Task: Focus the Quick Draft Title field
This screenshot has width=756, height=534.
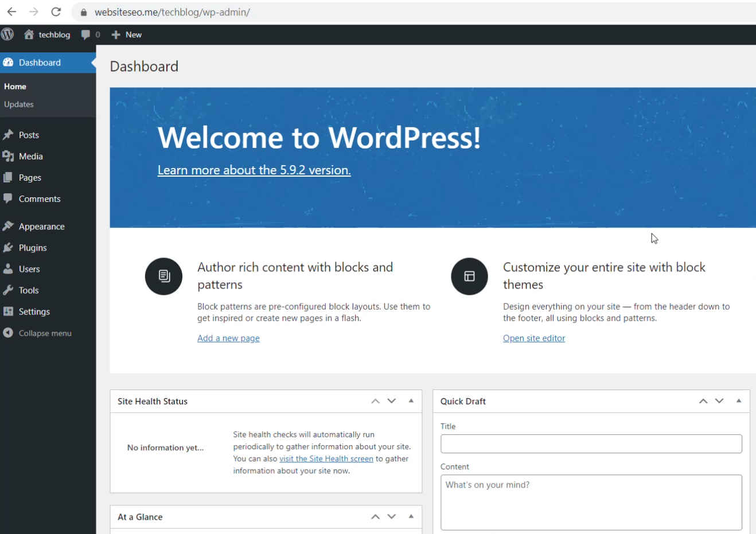Action: pyautogui.click(x=591, y=443)
